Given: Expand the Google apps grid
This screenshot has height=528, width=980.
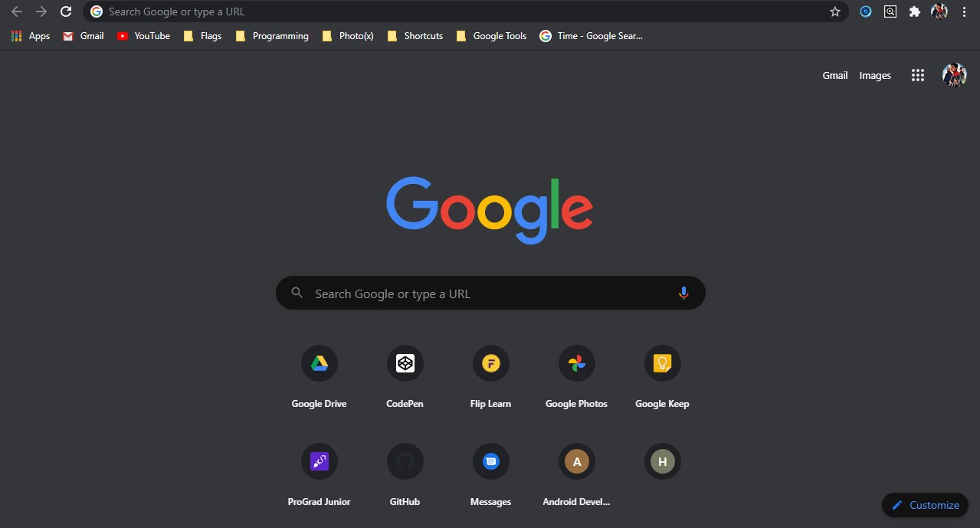Looking at the screenshot, I should pos(917,75).
